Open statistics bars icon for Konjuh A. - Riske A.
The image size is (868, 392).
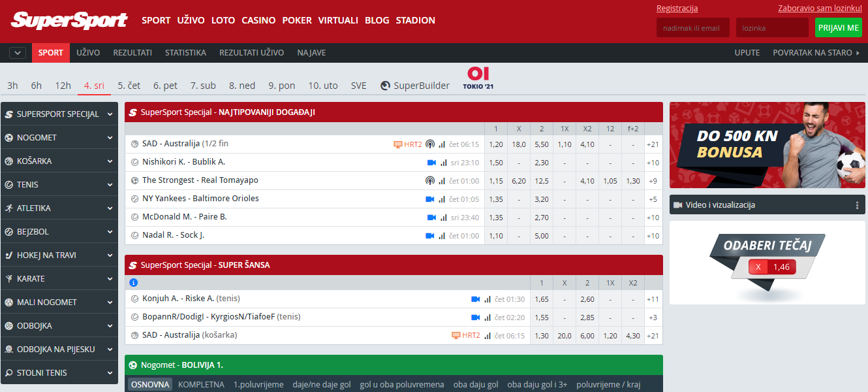coord(488,299)
